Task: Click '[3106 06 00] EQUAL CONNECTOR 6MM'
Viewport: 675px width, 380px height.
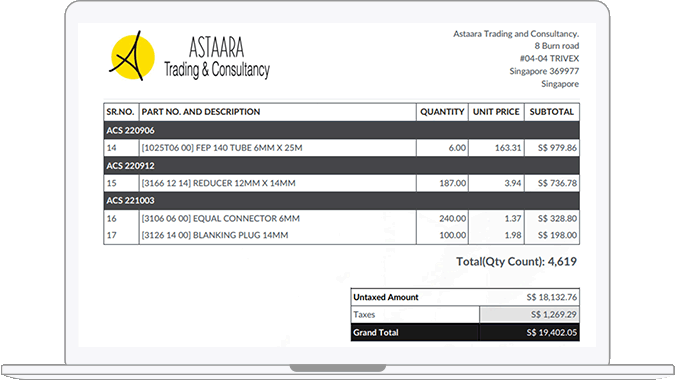Action: [x=220, y=218]
